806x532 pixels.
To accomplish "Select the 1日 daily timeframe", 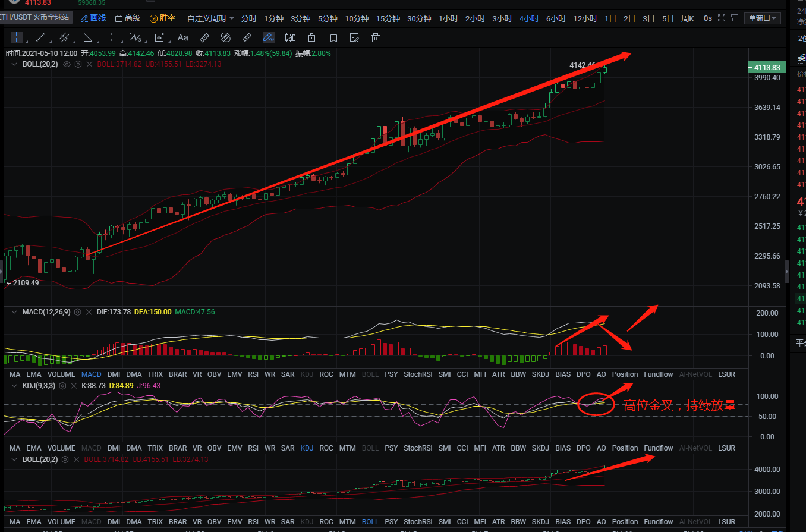I will tap(610, 18).
